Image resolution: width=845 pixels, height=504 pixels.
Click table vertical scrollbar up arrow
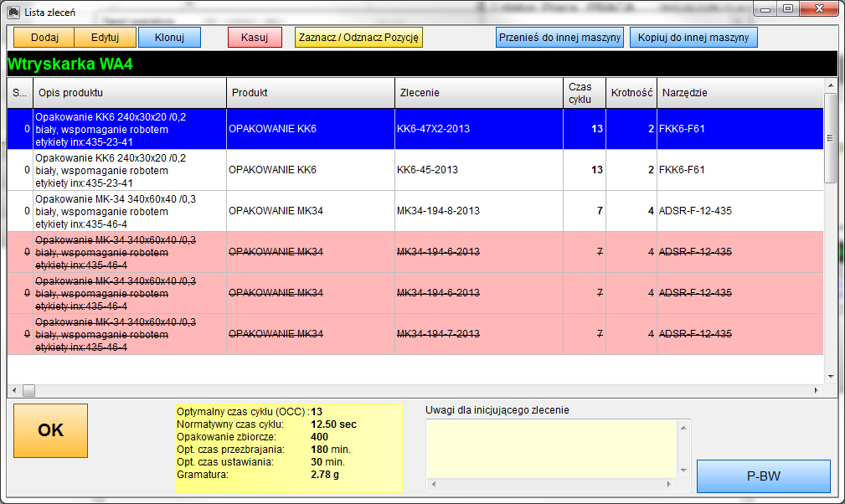[831, 85]
